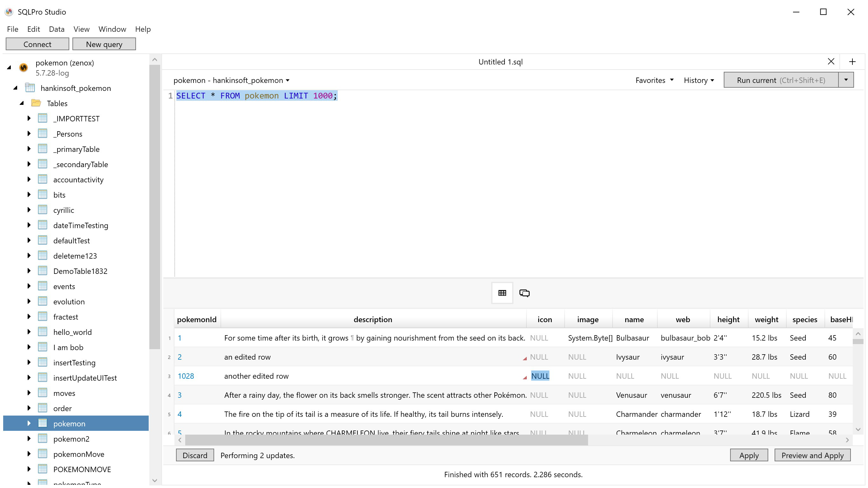Screen dimensions: 868x488
Task: Click the cyrillic table icon
Action: (x=43, y=210)
